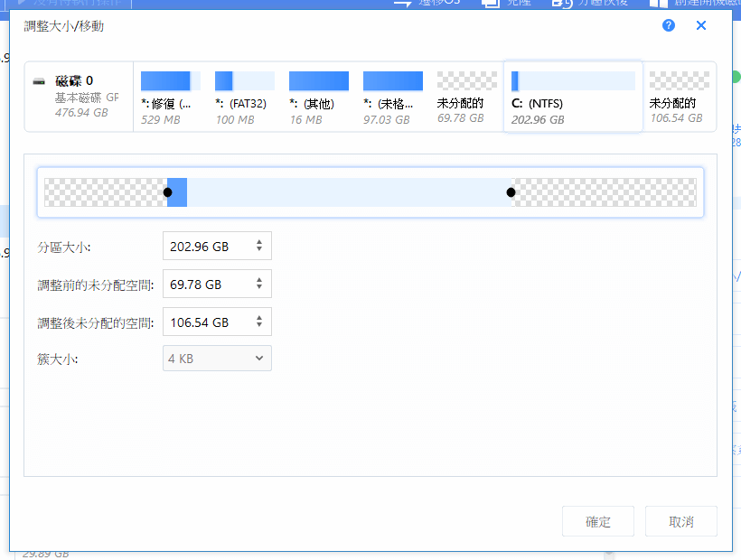This screenshot has width=741, height=560.
Task: Click the right resize handle dot
Action: pyautogui.click(x=511, y=191)
